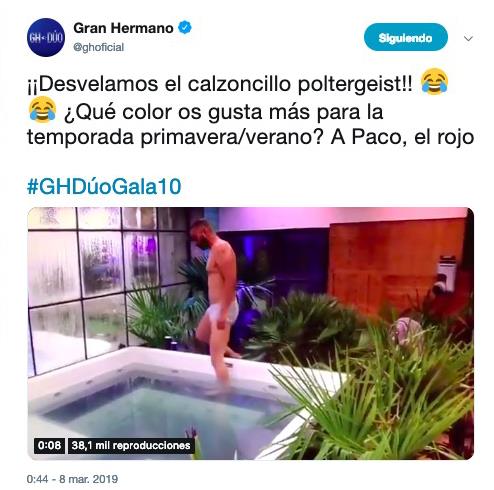Click the tweet text about calzoncillo poltergeist
Image resolution: width=494 pixels, height=490 pixels.
click(x=250, y=110)
